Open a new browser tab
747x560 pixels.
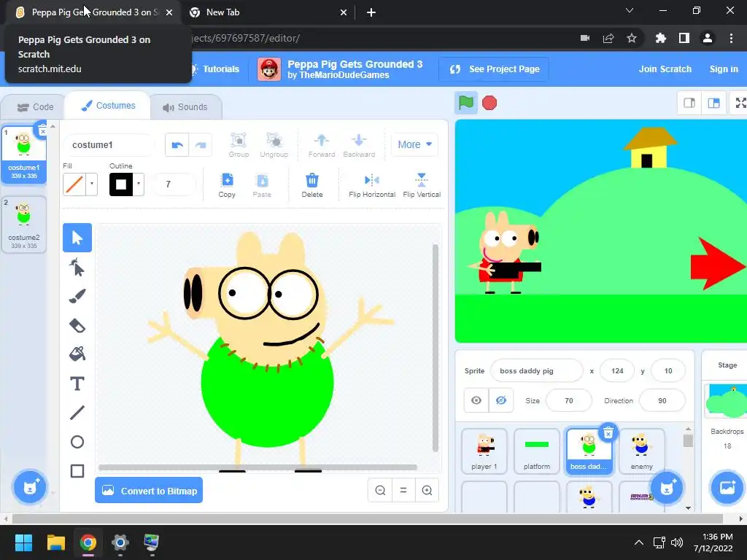[x=371, y=12]
